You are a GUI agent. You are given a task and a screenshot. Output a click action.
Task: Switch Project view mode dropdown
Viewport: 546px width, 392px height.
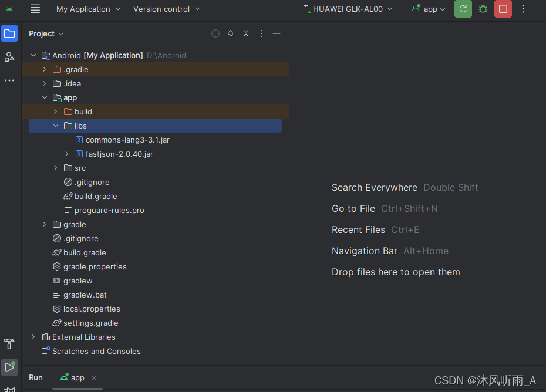coord(46,34)
